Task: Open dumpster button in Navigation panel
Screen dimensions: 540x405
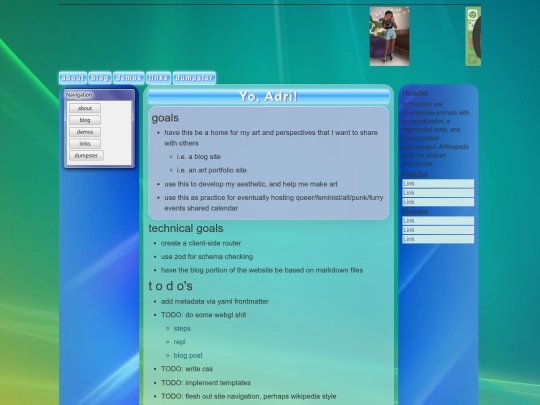Action: point(86,156)
